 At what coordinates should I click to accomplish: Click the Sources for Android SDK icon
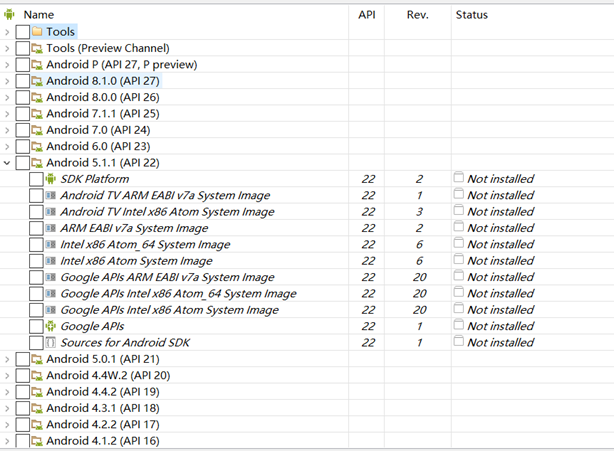click(51, 343)
